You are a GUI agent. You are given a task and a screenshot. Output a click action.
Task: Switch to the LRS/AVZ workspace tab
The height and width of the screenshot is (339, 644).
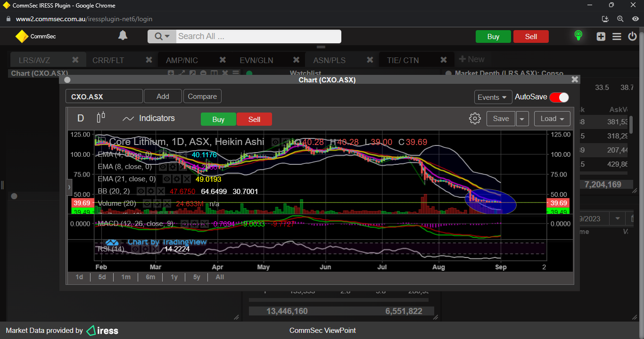click(x=34, y=60)
